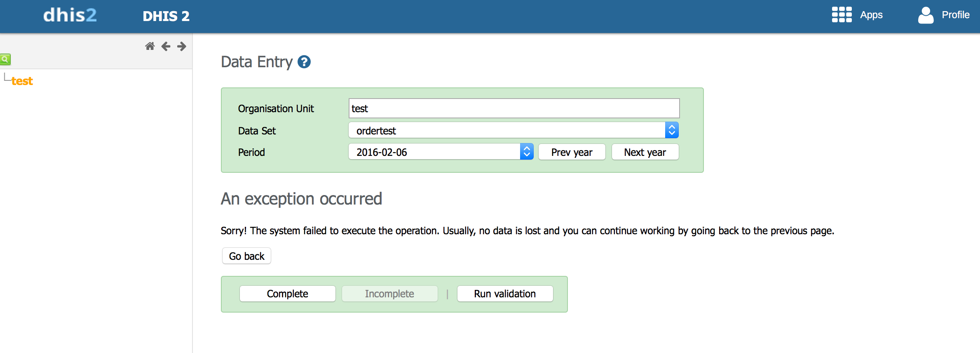Click the home icon in sidebar
Screen dimensions: 980x353
tap(150, 46)
